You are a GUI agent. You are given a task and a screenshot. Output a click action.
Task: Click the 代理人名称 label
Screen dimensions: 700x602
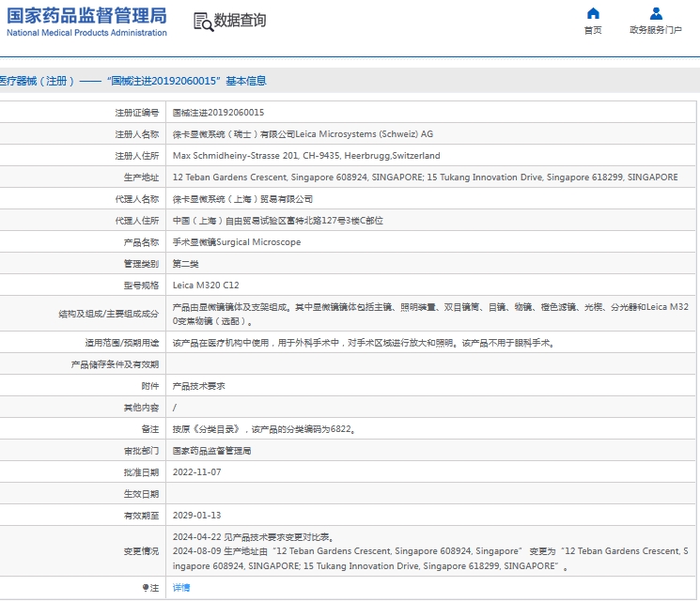coord(137,199)
